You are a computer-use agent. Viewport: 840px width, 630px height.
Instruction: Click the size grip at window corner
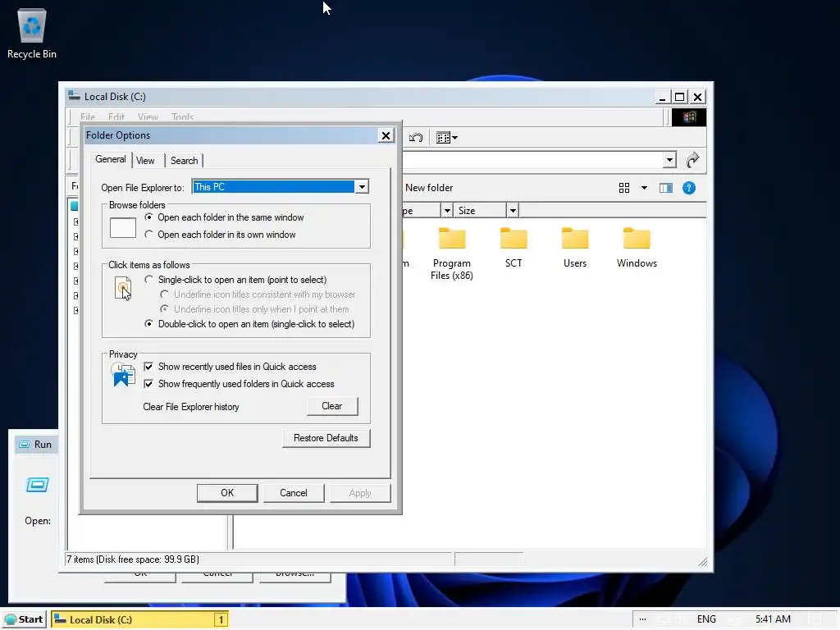702,561
